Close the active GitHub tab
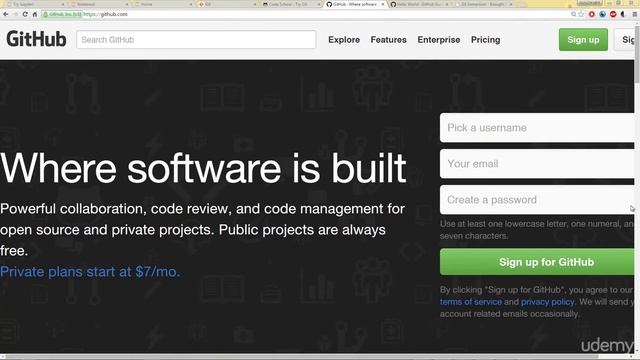 [383, 4]
